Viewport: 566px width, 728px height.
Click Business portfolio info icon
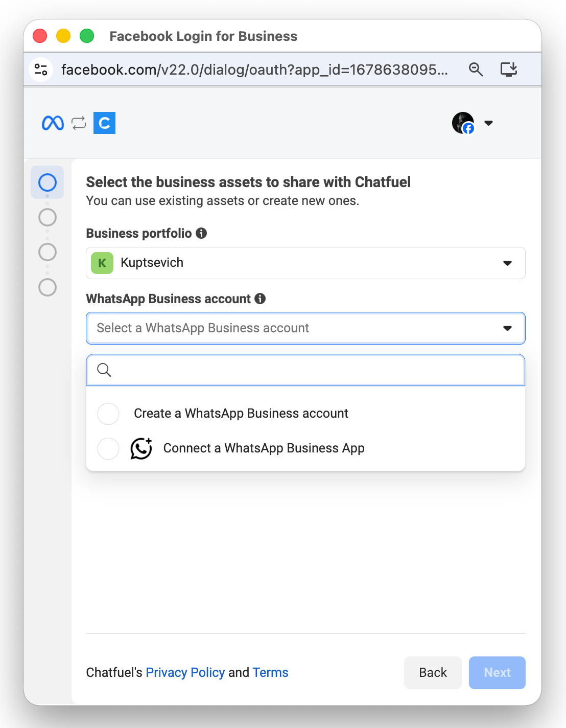[x=202, y=233]
